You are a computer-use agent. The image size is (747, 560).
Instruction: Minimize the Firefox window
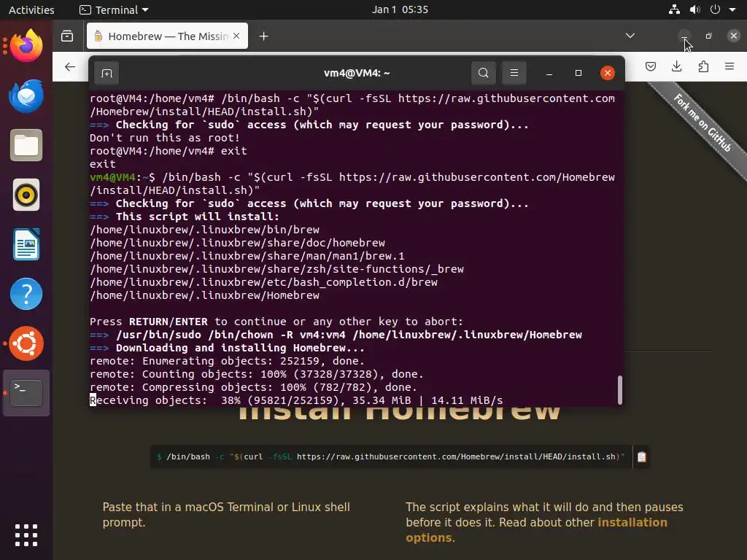tap(684, 36)
